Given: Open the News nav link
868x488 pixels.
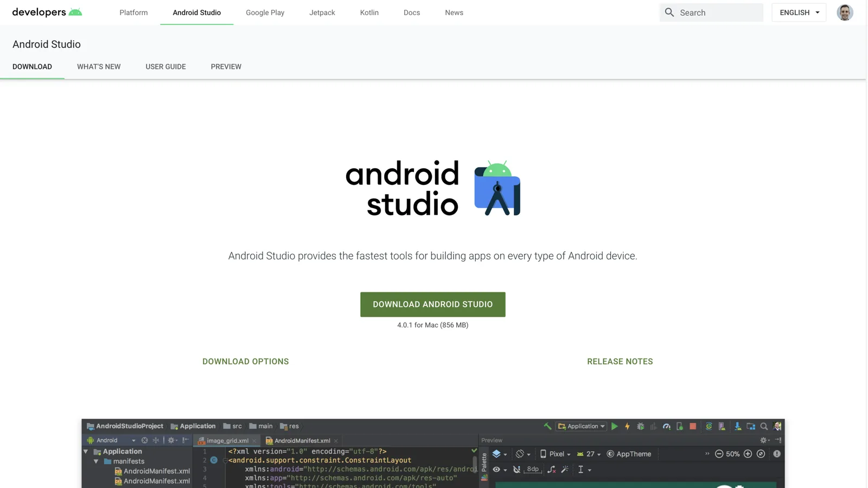Looking at the screenshot, I should [454, 12].
